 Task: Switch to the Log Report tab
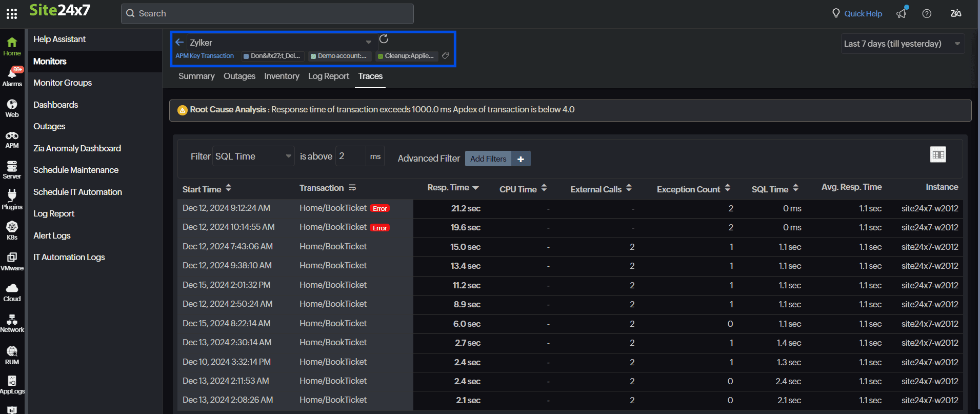click(x=328, y=76)
